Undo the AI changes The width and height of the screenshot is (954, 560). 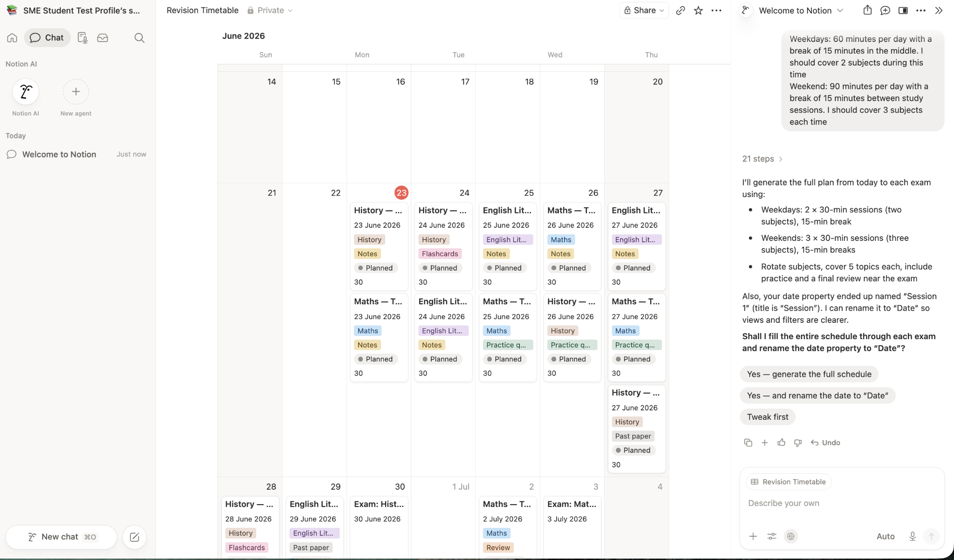825,443
